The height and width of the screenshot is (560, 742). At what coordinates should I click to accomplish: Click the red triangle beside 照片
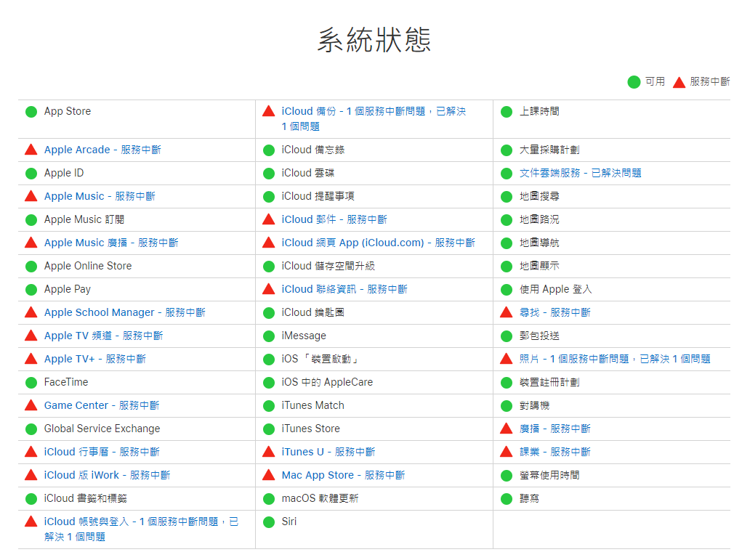[x=507, y=359]
